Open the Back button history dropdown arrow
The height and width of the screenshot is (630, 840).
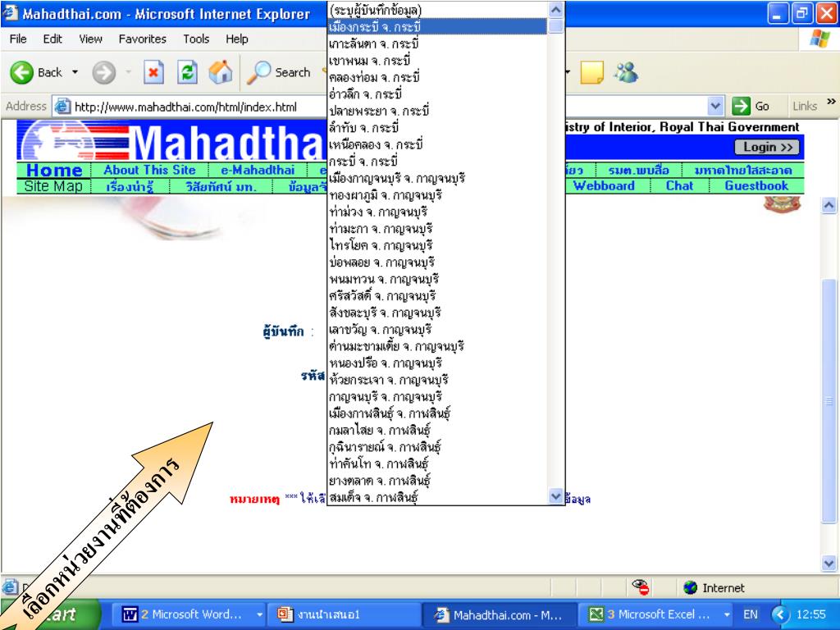(75, 72)
